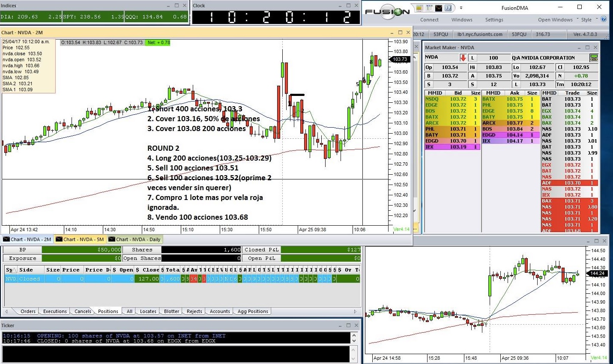Select the ARCX ask row at 103.77

510,123
